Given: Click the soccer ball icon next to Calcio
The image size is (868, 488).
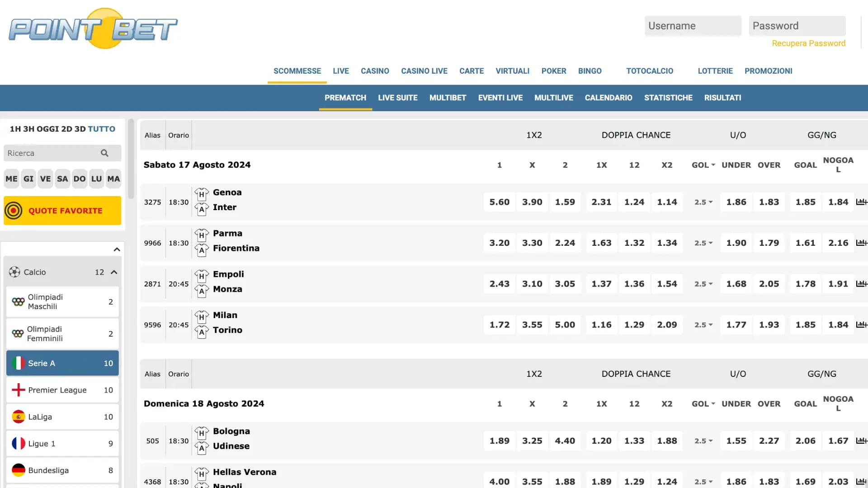Looking at the screenshot, I should [x=14, y=272].
